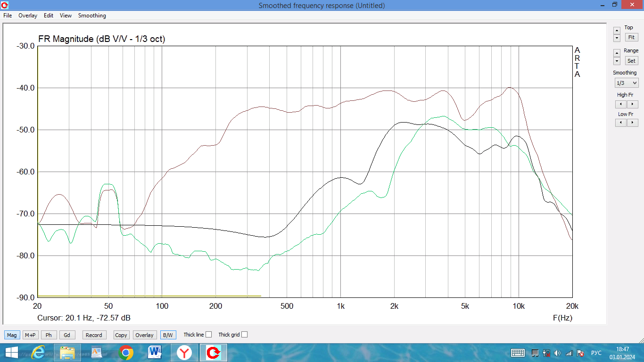The width and height of the screenshot is (644, 362).
Task: Open Microsoft Word from taskbar
Action: coord(155,353)
